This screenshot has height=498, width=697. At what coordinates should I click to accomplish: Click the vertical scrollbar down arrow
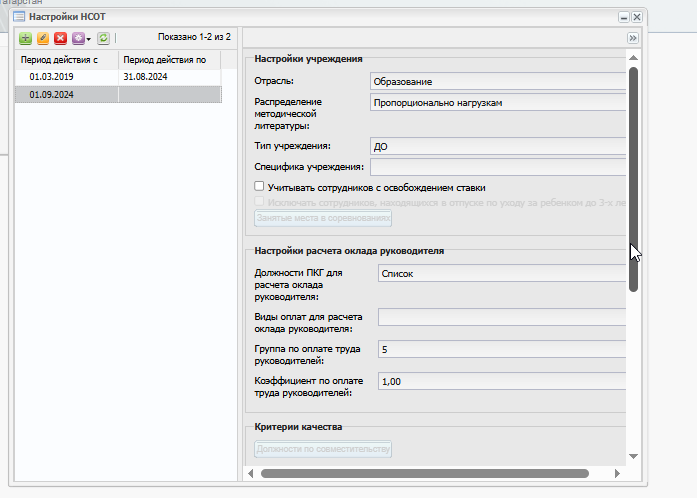(x=633, y=456)
